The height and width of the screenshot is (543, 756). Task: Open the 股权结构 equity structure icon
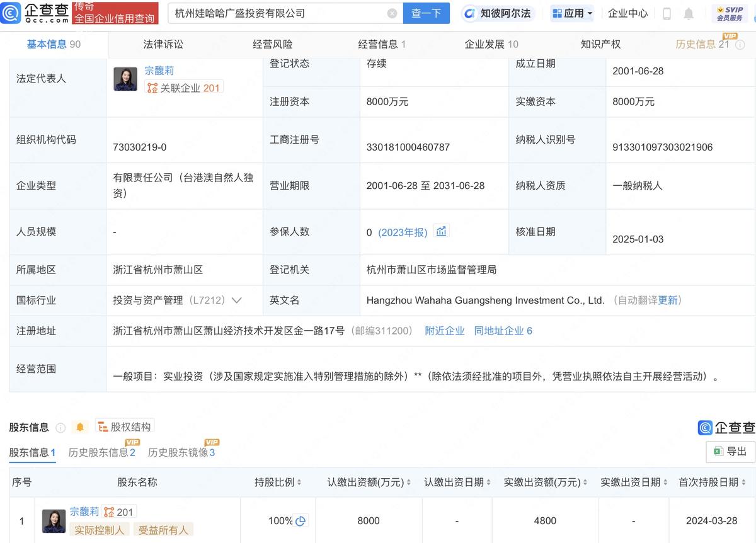[x=125, y=426]
